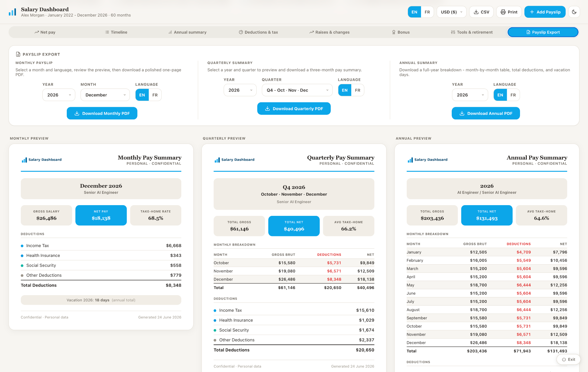
Task: Open the monthly payslip Year dropdown
Action: pyautogui.click(x=59, y=95)
